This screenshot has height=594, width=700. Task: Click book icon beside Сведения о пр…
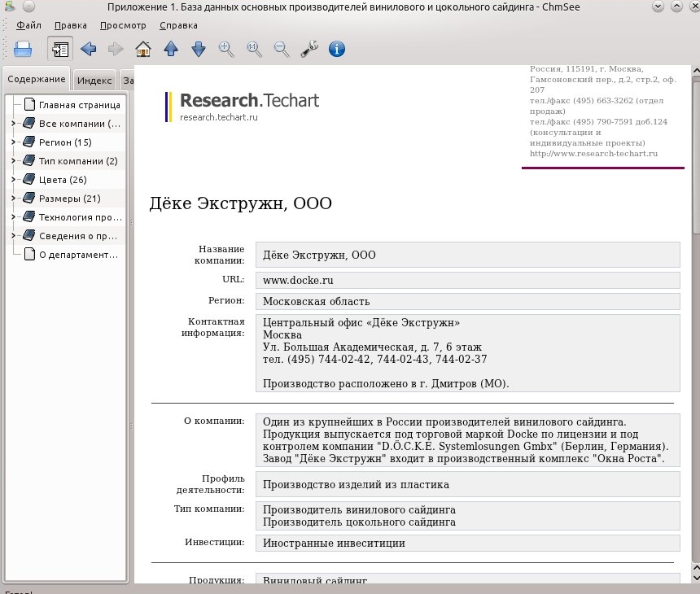(29, 236)
